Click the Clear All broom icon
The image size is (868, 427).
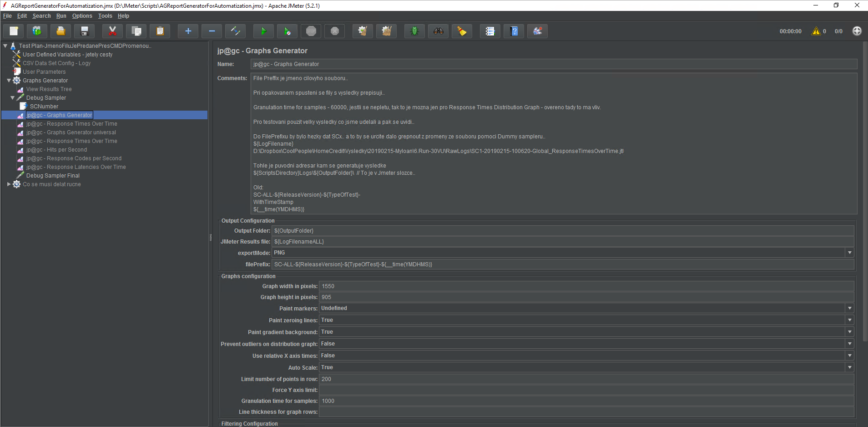point(386,31)
